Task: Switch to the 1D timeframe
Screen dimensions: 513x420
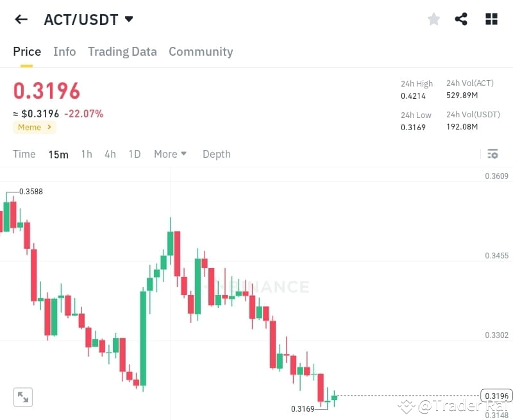Action: tap(135, 154)
